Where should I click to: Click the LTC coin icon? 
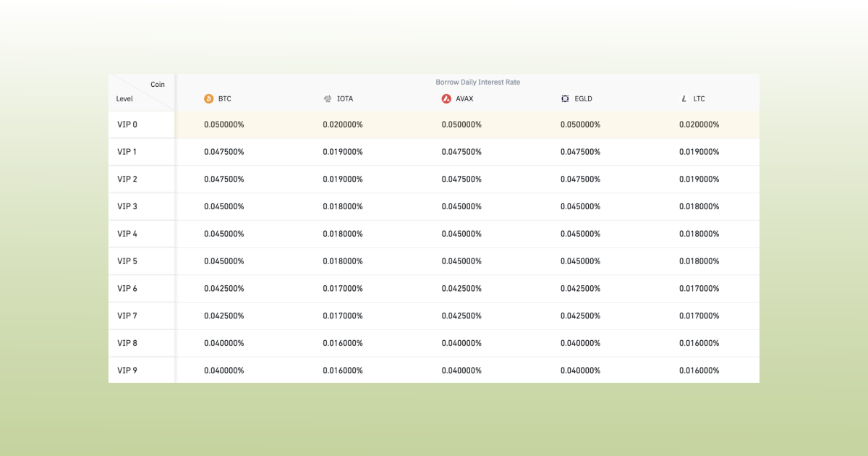pos(684,98)
